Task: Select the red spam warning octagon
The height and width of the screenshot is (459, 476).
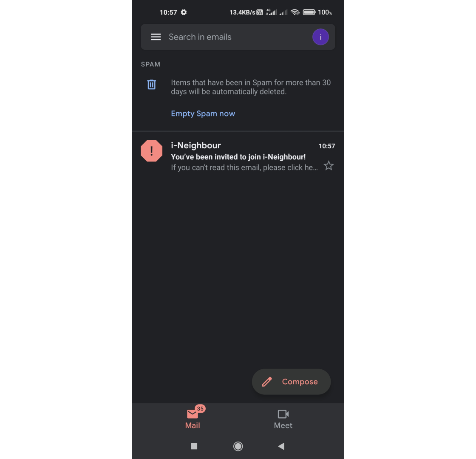Action: click(x=151, y=151)
